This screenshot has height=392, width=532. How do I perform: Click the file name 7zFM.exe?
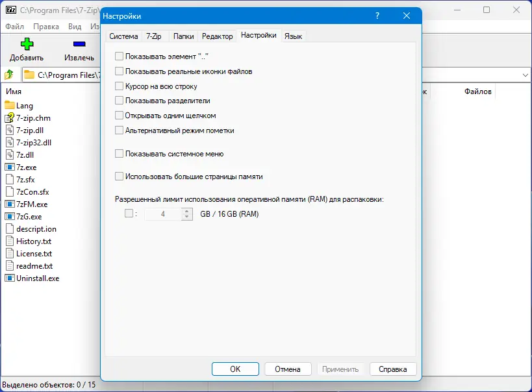coord(32,204)
